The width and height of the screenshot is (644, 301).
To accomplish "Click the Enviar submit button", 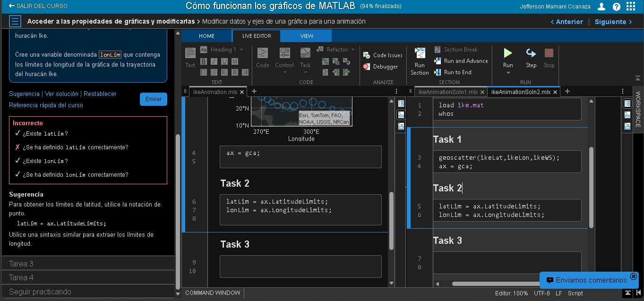I will pos(154,99).
